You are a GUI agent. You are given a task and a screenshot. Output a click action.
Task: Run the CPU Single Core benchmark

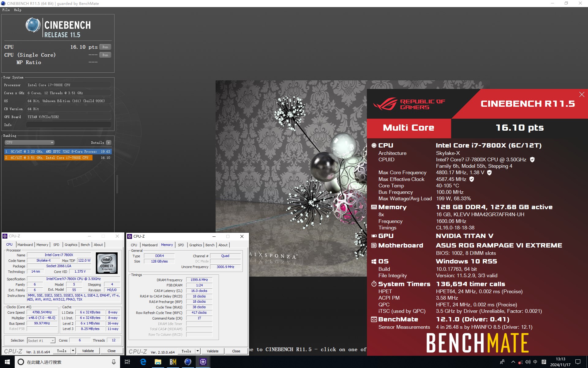(x=105, y=55)
